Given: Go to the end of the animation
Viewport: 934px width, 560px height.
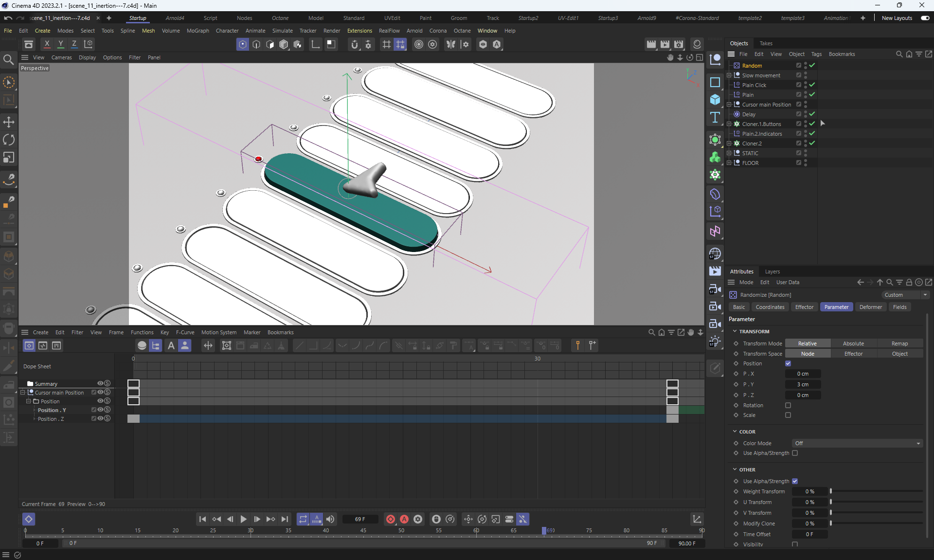Looking at the screenshot, I should tap(285, 519).
